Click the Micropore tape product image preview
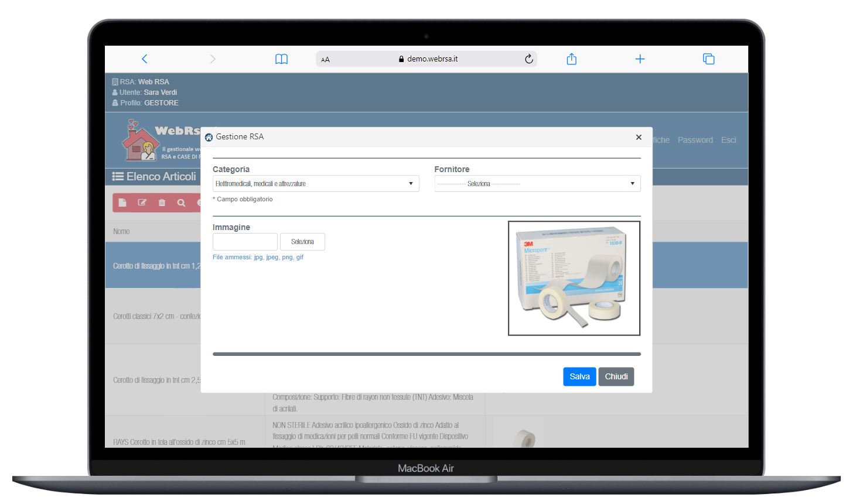This screenshot has width=853, height=504. 574,278
